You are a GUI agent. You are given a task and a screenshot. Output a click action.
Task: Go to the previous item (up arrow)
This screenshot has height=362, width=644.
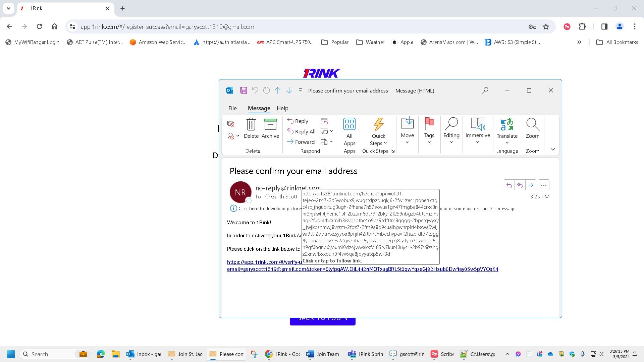coord(278,90)
